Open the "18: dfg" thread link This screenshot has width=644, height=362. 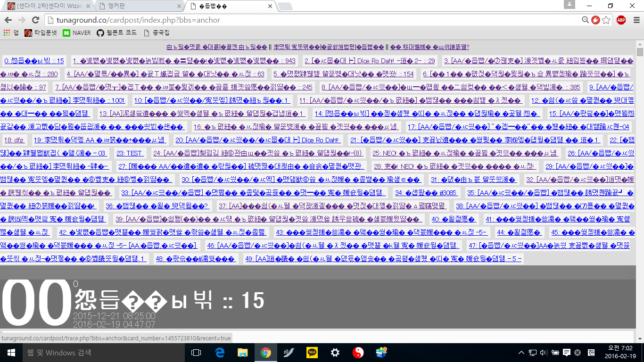14,140
